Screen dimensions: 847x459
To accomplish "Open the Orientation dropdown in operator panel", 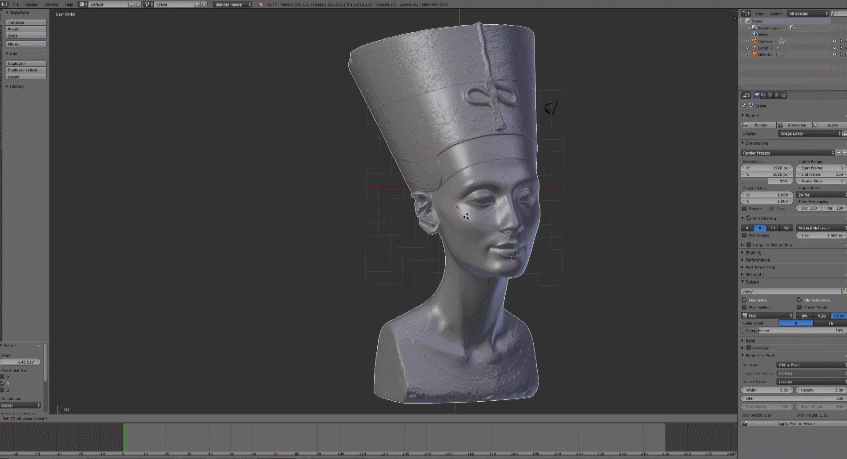I will tap(21, 405).
